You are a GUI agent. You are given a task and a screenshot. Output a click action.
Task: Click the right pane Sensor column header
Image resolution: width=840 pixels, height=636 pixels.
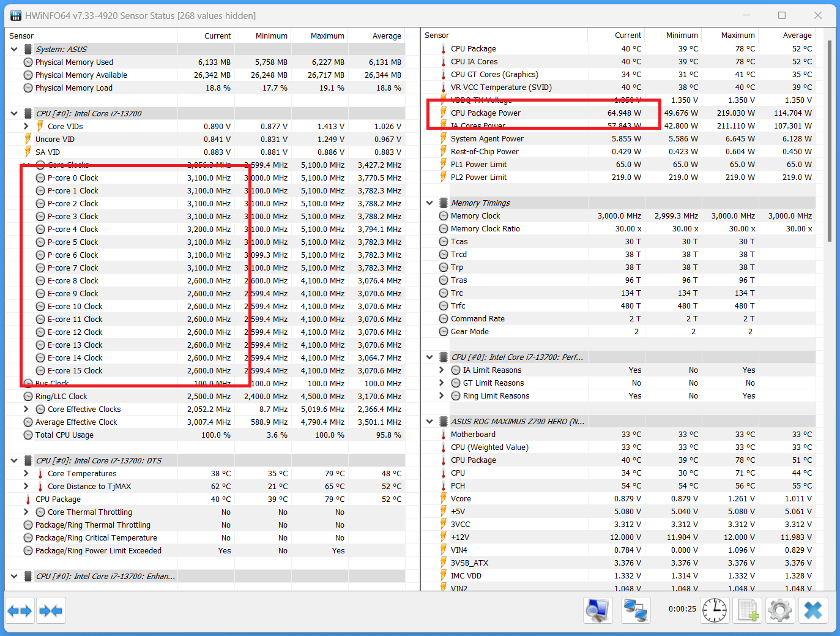(504, 35)
